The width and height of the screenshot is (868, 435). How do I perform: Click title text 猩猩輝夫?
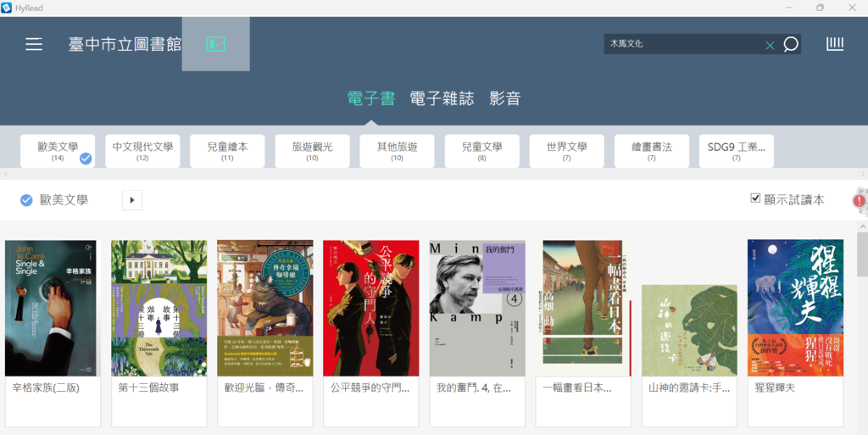tap(775, 388)
